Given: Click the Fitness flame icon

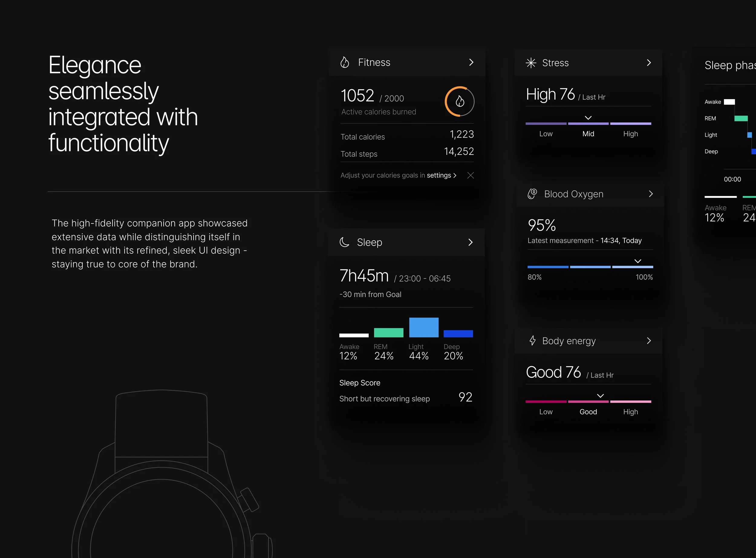Looking at the screenshot, I should pyautogui.click(x=344, y=63).
